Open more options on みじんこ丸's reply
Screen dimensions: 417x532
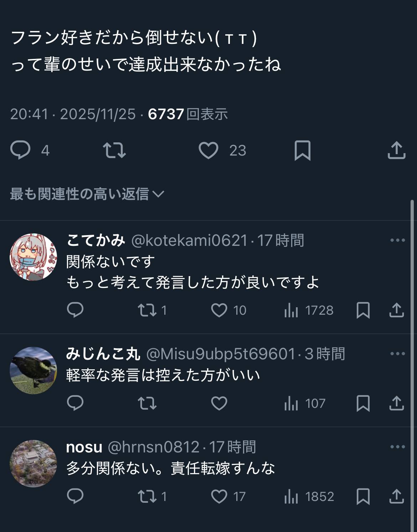point(397,354)
